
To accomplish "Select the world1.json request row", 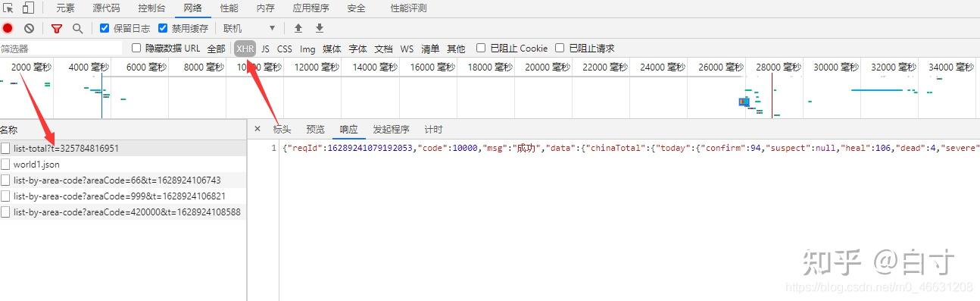I will point(123,164).
